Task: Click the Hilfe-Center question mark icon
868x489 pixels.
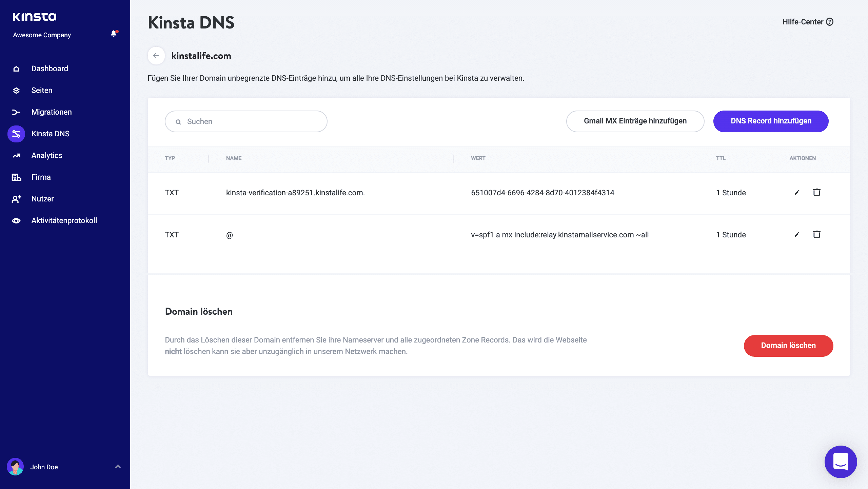Action: point(830,22)
